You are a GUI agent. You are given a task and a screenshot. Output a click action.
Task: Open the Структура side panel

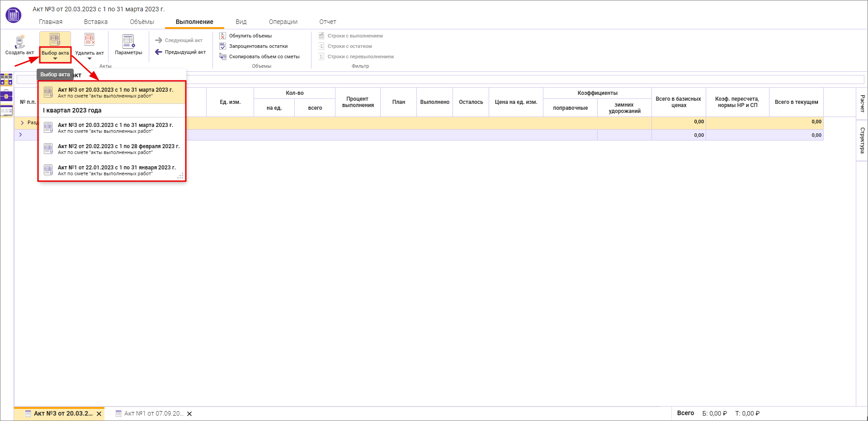862,140
